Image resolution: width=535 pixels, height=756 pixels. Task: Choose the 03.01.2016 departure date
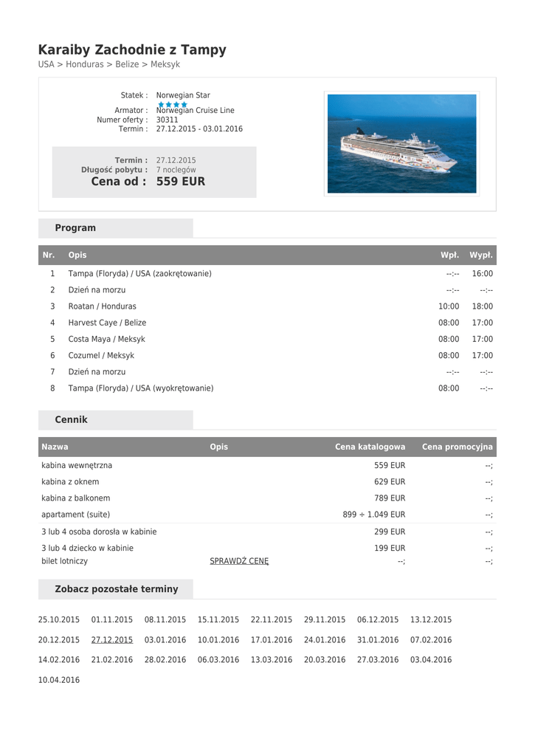[165, 640]
